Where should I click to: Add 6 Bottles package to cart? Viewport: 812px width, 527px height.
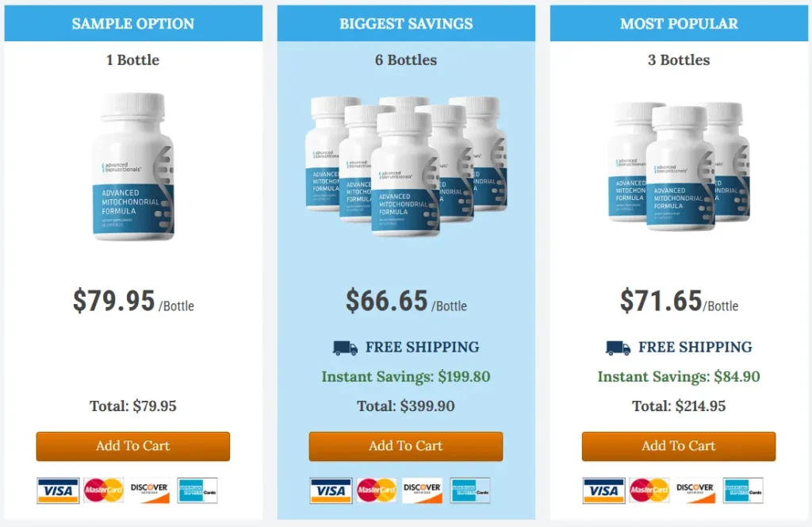[x=406, y=446]
